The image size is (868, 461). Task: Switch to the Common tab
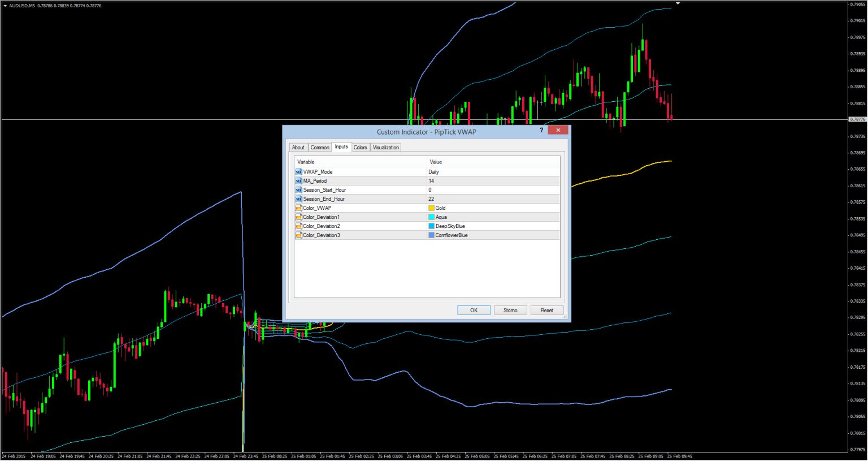[320, 147]
